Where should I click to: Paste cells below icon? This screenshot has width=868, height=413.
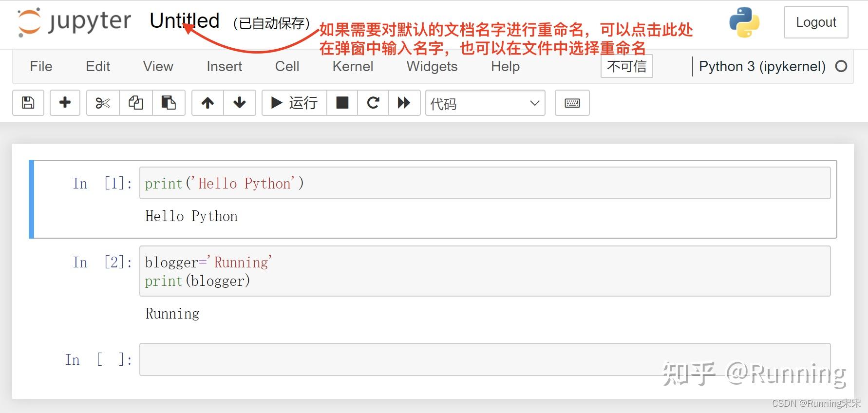pos(169,103)
